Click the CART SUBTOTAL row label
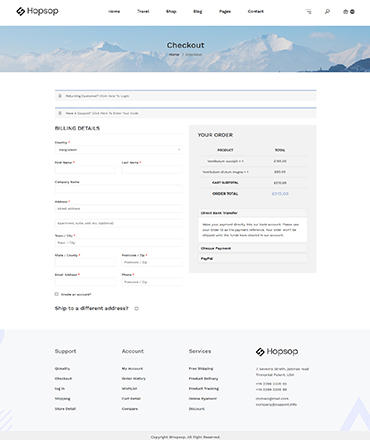This screenshot has width=370, height=440. [x=225, y=183]
